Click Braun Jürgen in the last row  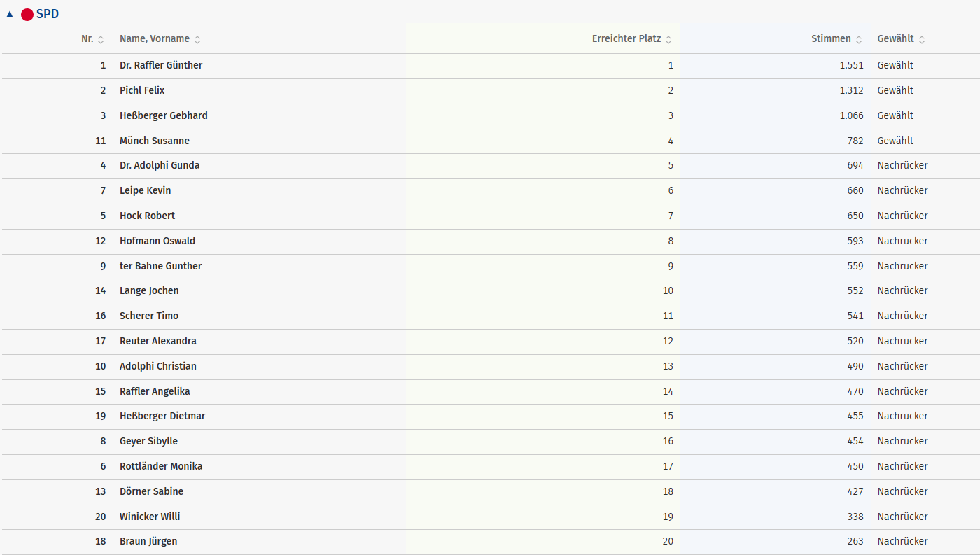148,542
